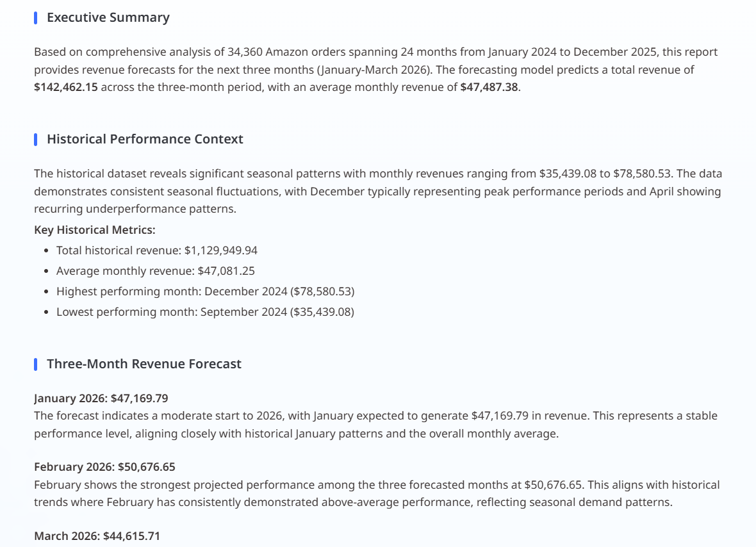Image resolution: width=756 pixels, height=547 pixels.
Task: Click the Key Historical Metrics label
Action: click(x=95, y=230)
